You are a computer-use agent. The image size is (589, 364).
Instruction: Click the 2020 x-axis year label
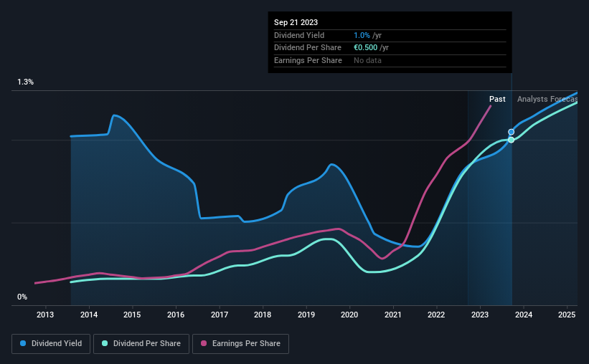coord(349,315)
